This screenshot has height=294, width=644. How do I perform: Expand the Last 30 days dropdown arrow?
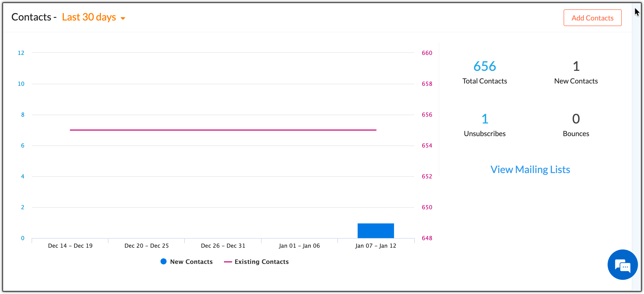click(123, 18)
